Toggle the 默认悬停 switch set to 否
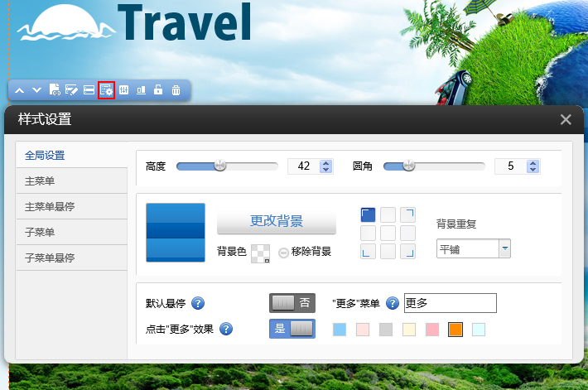The image size is (588, 390). tap(292, 303)
